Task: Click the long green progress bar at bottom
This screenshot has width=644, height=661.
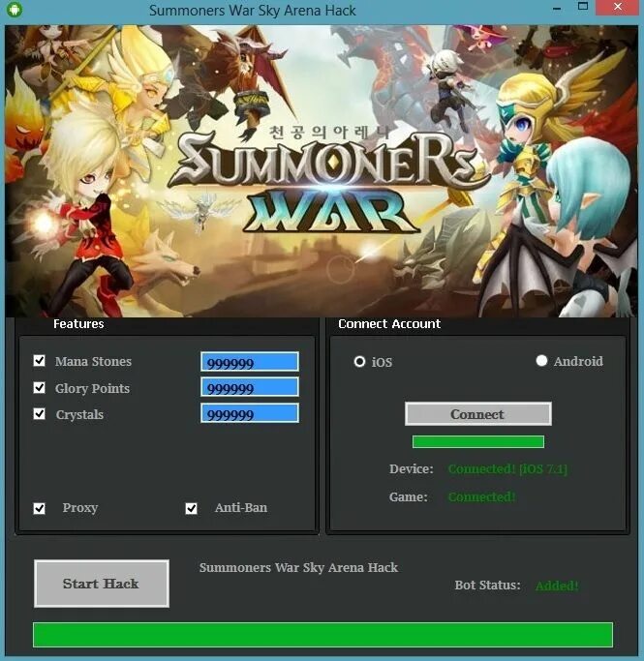Action: pyautogui.click(x=322, y=635)
